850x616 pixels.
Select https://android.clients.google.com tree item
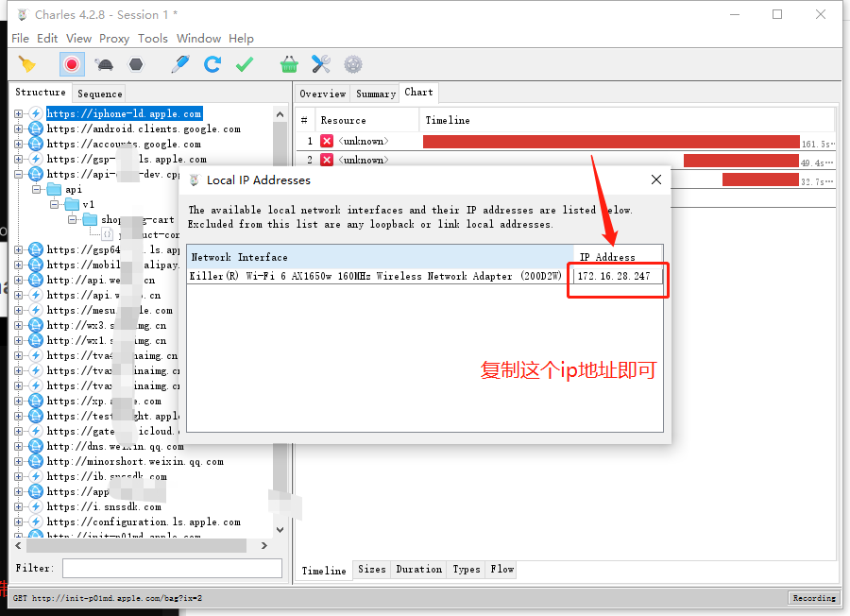point(144,129)
